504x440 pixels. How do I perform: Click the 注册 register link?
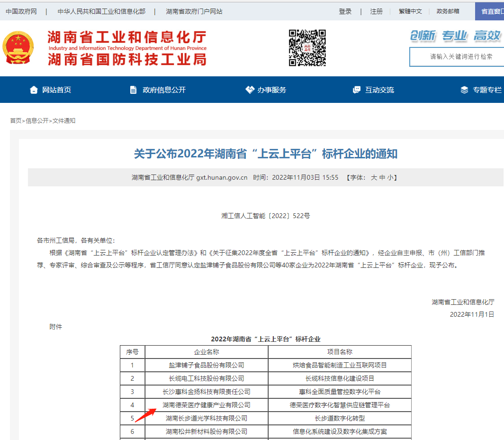coord(377,11)
